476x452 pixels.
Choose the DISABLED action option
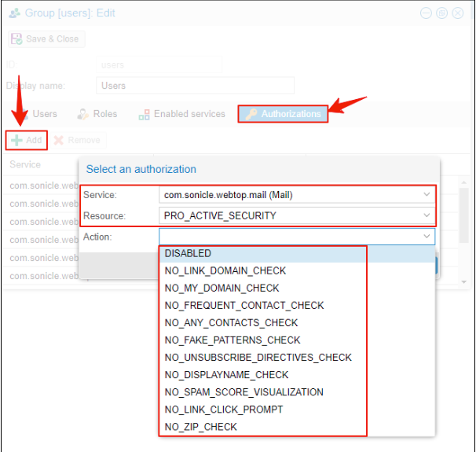188,254
